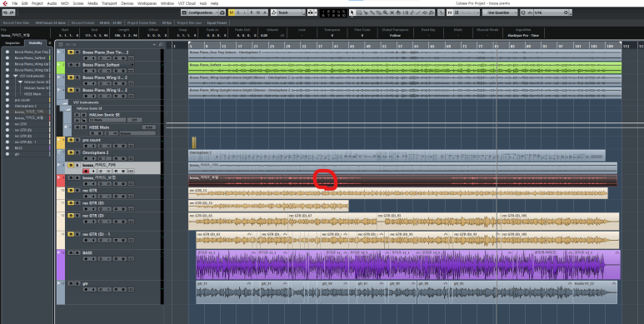The width and height of the screenshot is (644, 324).
Task: Open the Visibility tab options menu icon
Action: pyautogui.click(x=50, y=43)
